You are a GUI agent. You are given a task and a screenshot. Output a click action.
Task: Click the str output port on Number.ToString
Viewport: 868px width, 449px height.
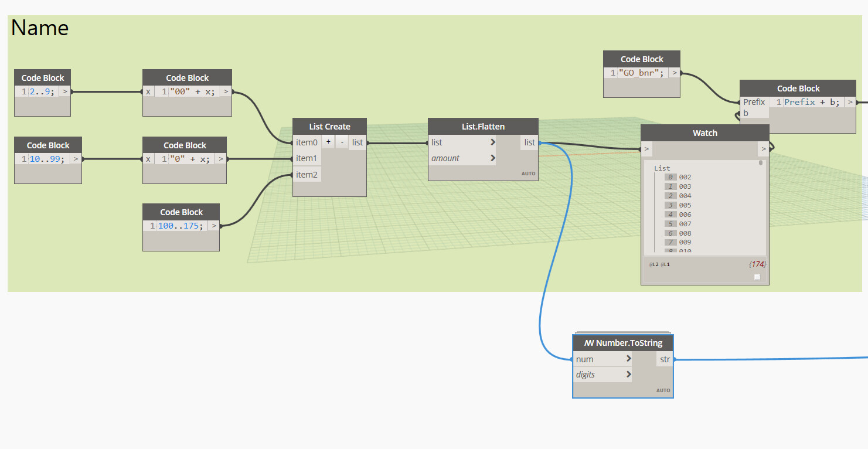pos(665,359)
